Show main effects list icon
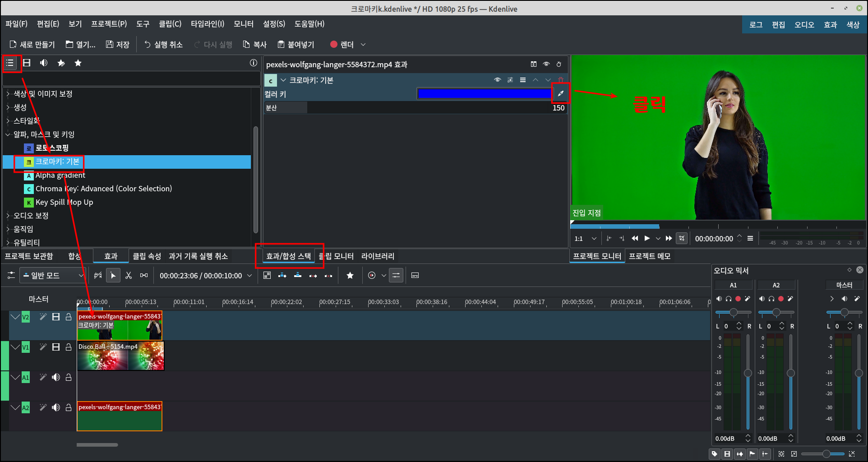 coord(10,63)
